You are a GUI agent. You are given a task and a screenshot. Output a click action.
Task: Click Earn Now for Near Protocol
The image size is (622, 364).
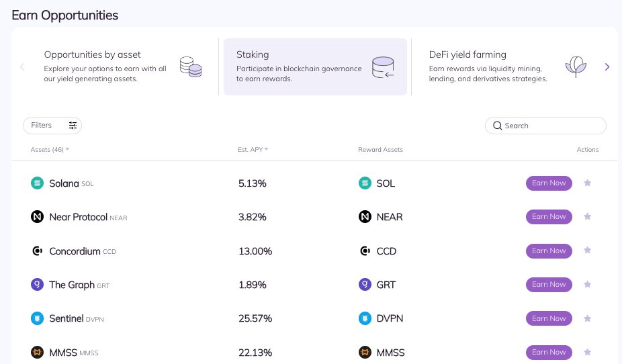[549, 217]
